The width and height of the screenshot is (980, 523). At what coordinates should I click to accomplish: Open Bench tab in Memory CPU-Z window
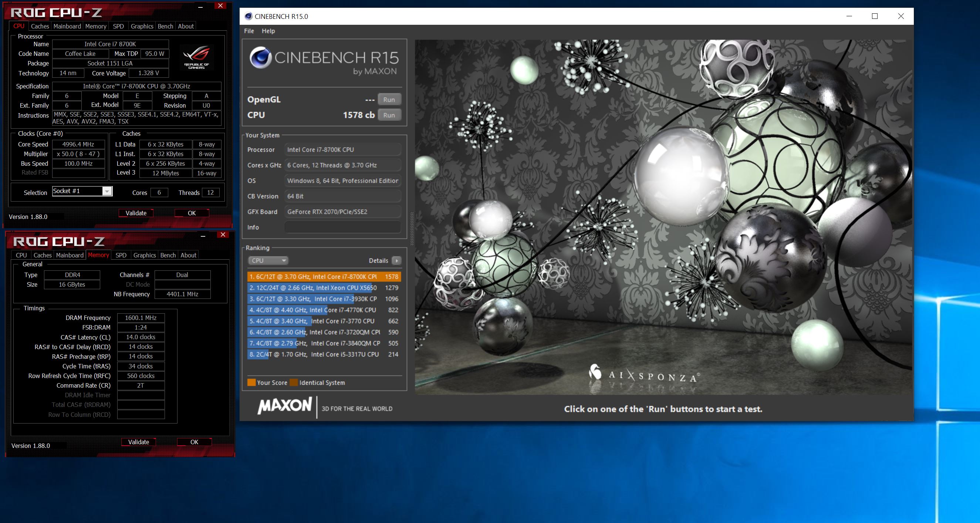(x=168, y=255)
